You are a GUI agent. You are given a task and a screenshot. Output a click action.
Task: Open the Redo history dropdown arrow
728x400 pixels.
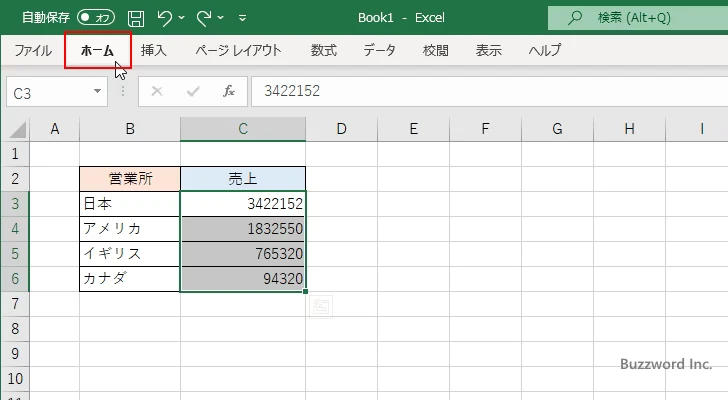[221, 18]
